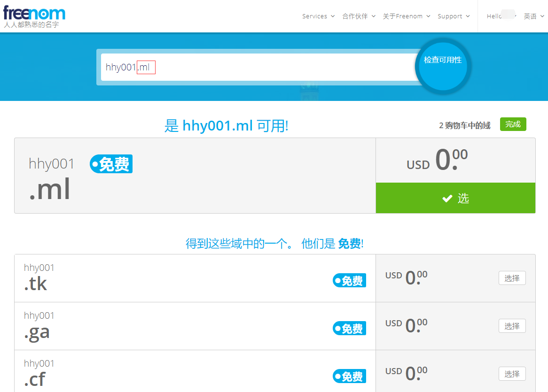Click the USD 0.00 price in .cf row
This screenshot has height=392, width=548.
pyautogui.click(x=406, y=373)
